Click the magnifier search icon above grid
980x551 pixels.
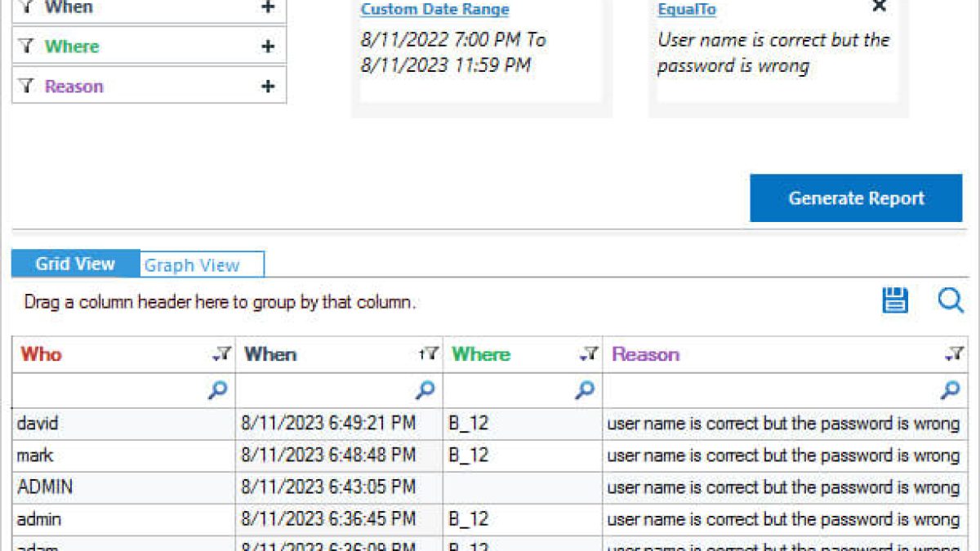[951, 300]
